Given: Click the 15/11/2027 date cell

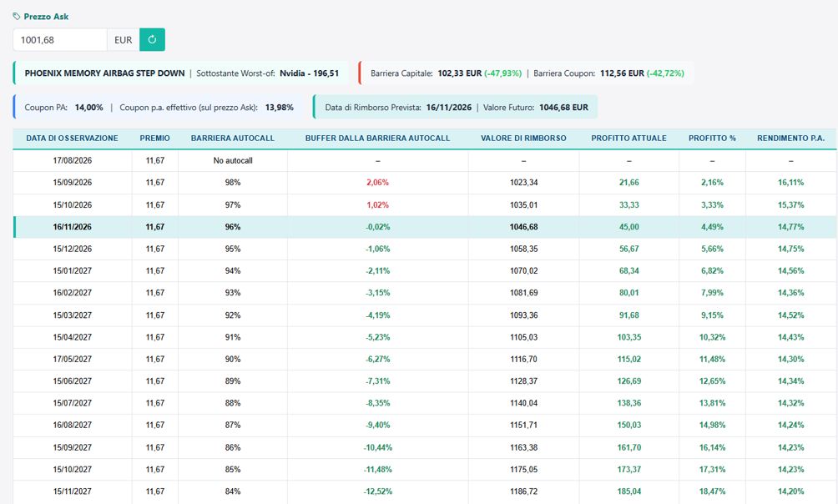Looking at the screenshot, I should tap(72, 491).
